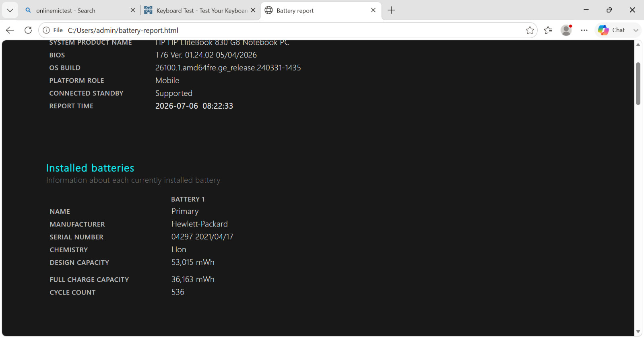Click the full charge capacity 36,163 mWh
The image size is (644, 338).
[x=193, y=279]
